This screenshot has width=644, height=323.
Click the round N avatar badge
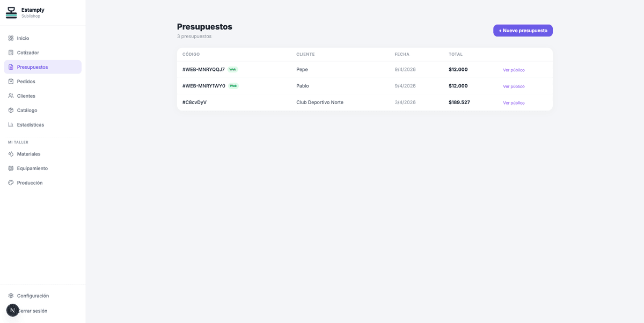coord(12,310)
